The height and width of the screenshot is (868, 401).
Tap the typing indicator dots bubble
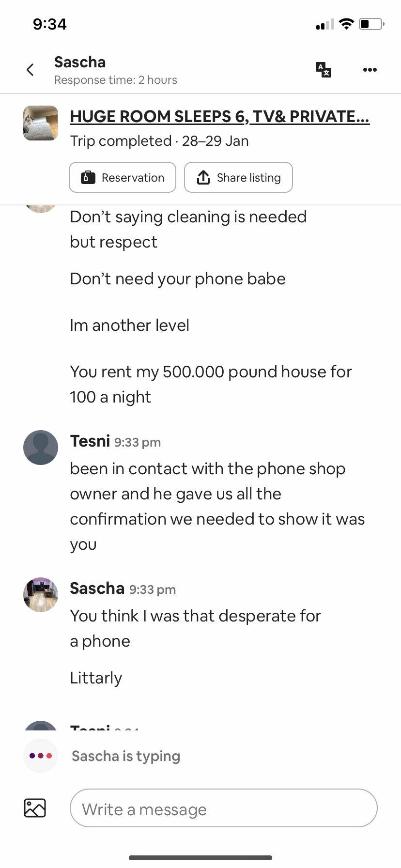point(41,756)
